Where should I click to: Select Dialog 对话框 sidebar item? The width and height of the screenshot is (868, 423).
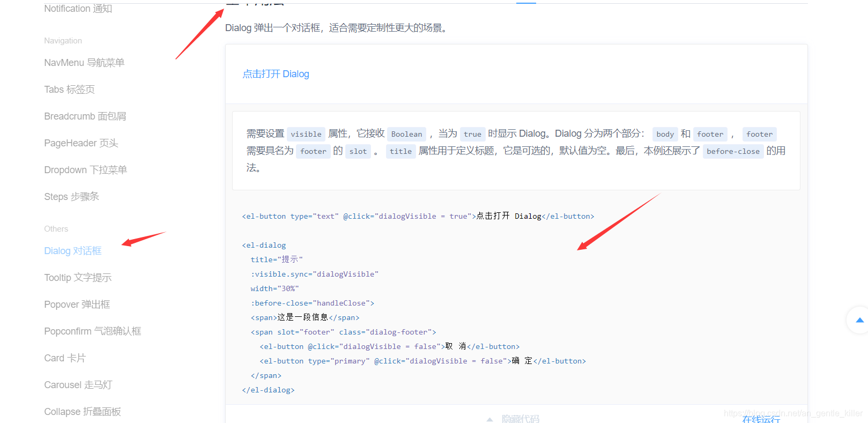tap(72, 251)
